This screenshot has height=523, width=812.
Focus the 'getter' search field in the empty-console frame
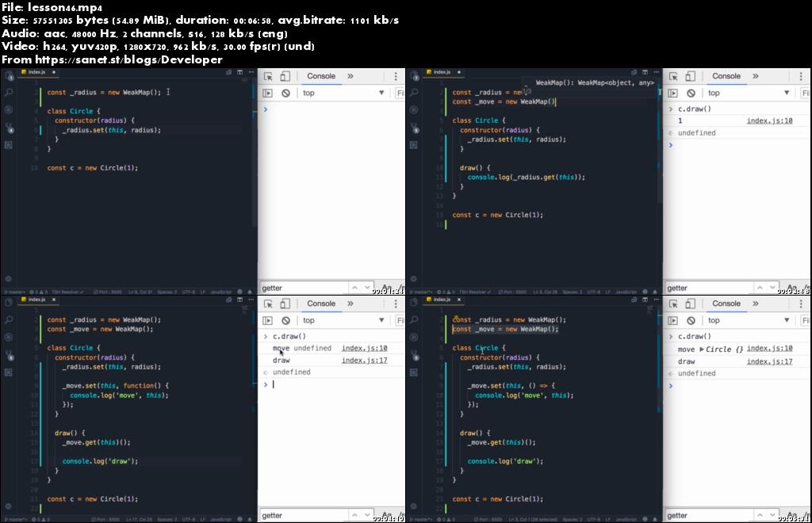coord(303,288)
